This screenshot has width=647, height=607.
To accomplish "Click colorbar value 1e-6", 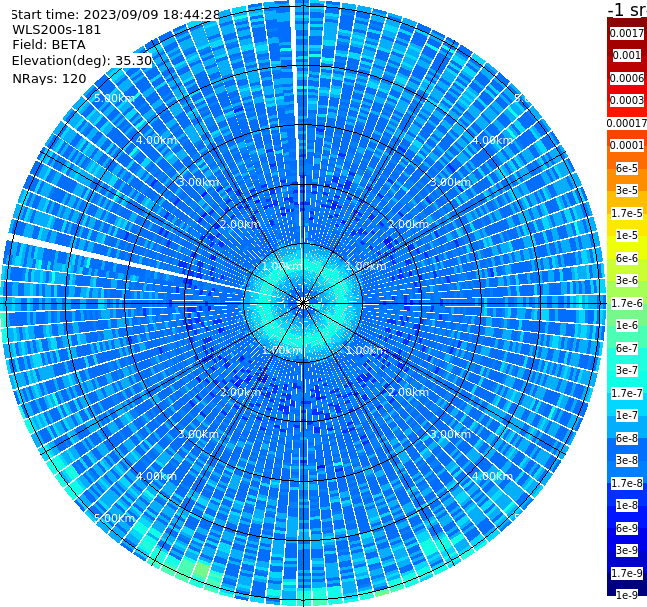I will pos(627,325).
